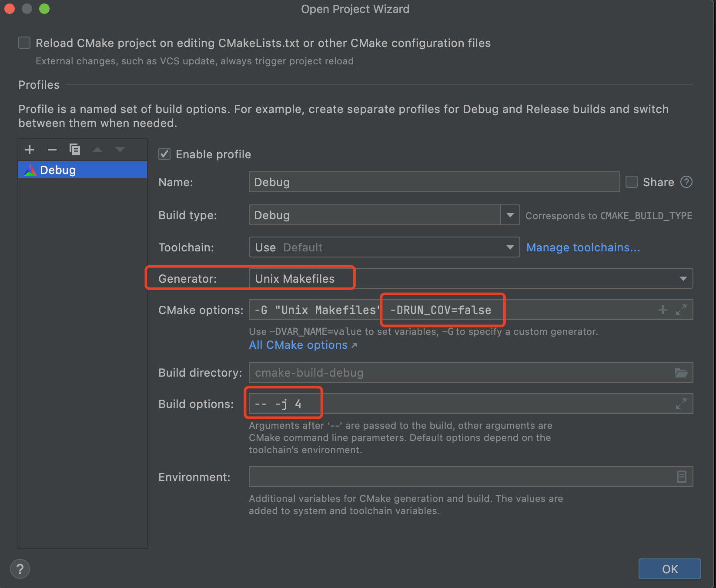716x588 pixels.
Task: Append a macro using the plus icon
Action: [x=662, y=310]
